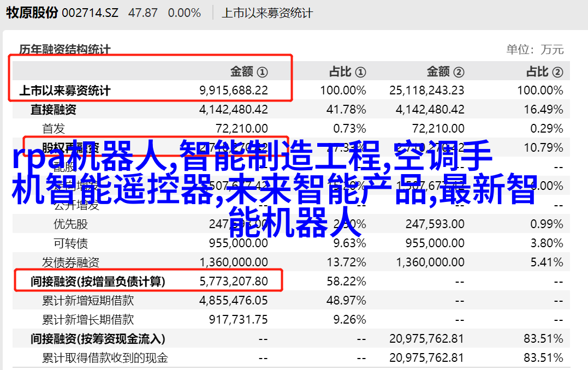Click 可转债 amount ① value 955,000.00
This screenshot has height=370, width=588.
[239, 243]
